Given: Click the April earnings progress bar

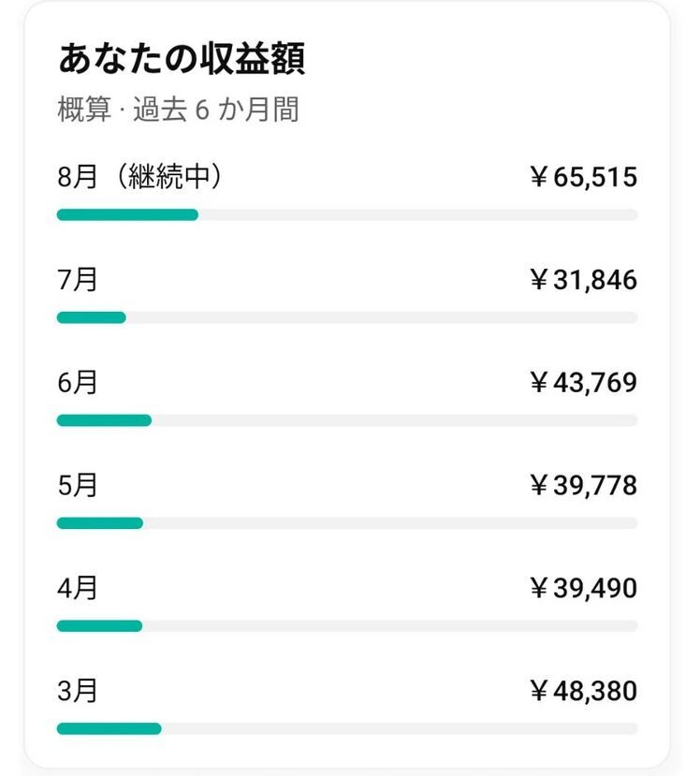Looking at the screenshot, I should tap(346, 625).
